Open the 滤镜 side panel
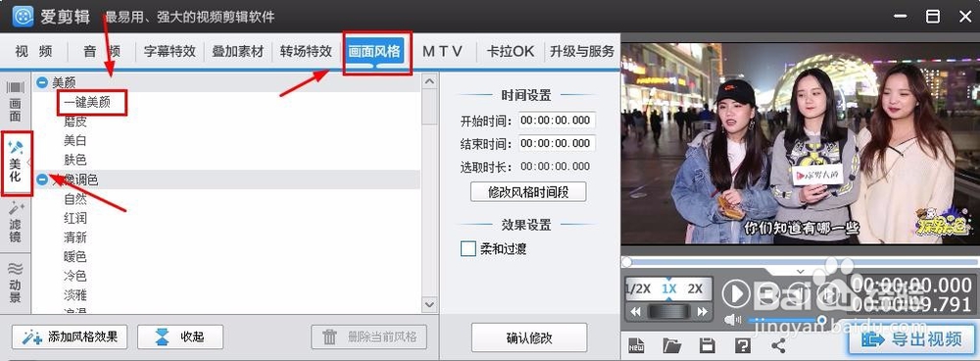980x361 pixels. (x=15, y=223)
